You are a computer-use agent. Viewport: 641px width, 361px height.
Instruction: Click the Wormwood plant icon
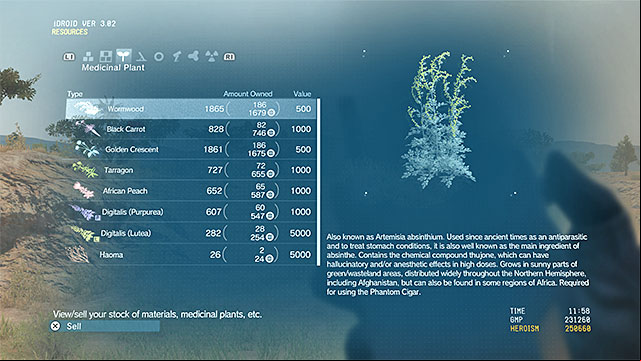87,109
